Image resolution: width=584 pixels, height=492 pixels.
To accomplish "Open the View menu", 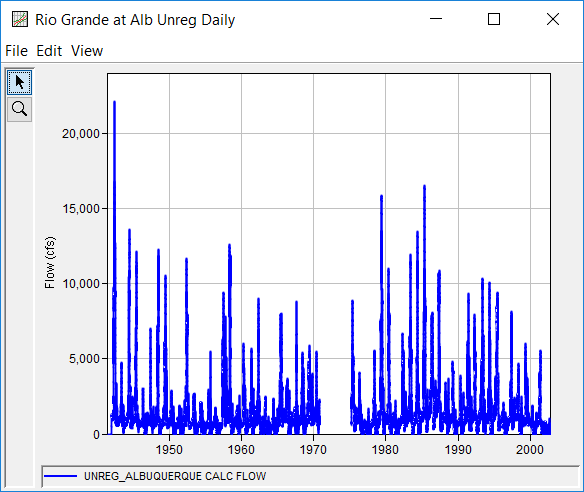I will pos(87,51).
